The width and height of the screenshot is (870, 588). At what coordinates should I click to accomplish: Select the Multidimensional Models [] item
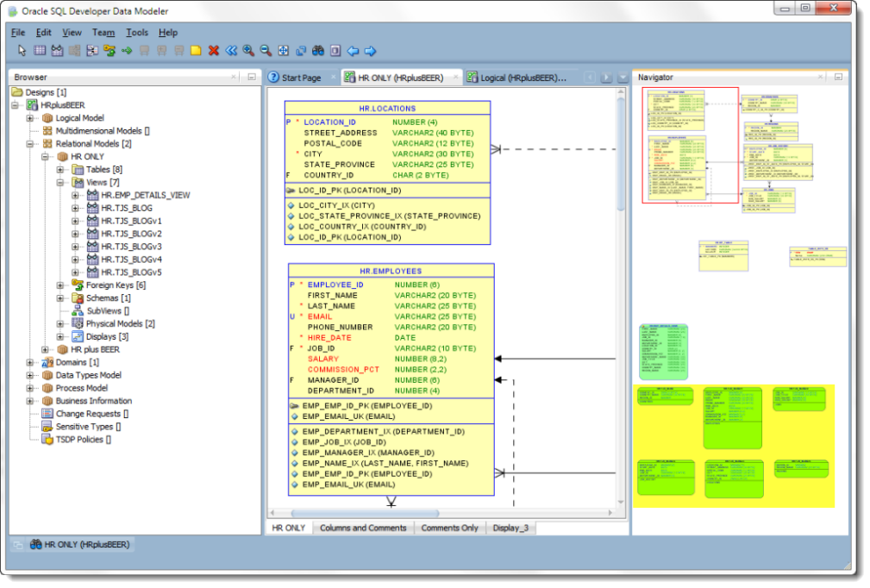[x=97, y=131]
